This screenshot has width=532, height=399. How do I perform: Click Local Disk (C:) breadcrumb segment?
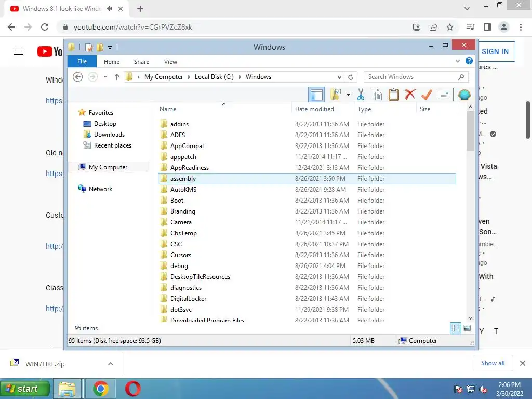click(x=214, y=77)
